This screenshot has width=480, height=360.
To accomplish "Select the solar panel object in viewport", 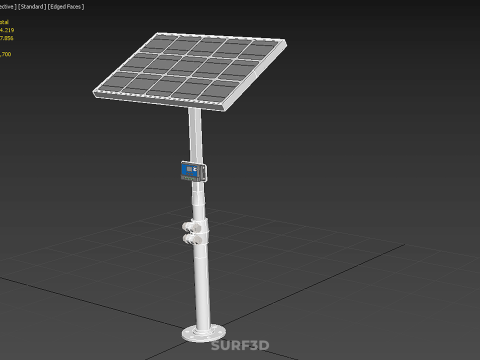I will pyautogui.click(x=190, y=71).
